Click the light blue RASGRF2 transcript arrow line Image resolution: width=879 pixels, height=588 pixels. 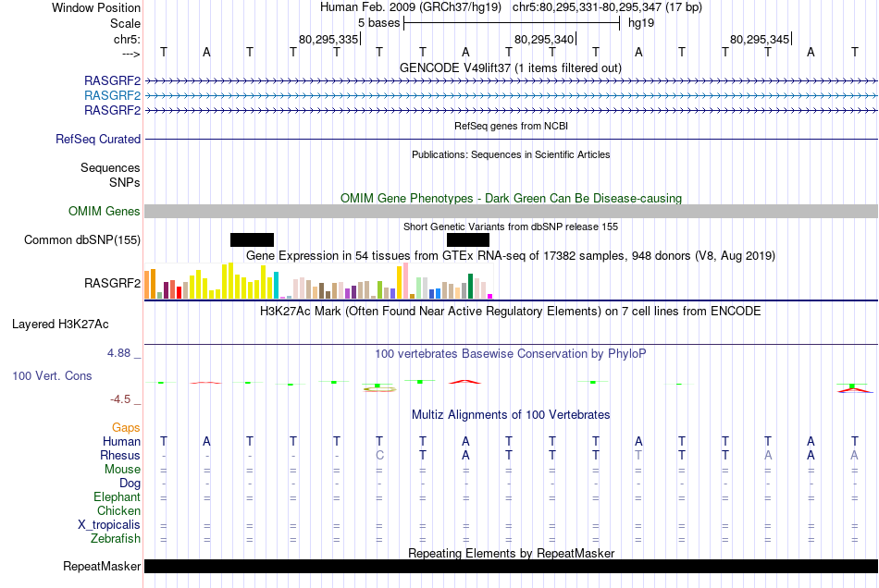pos(511,96)
